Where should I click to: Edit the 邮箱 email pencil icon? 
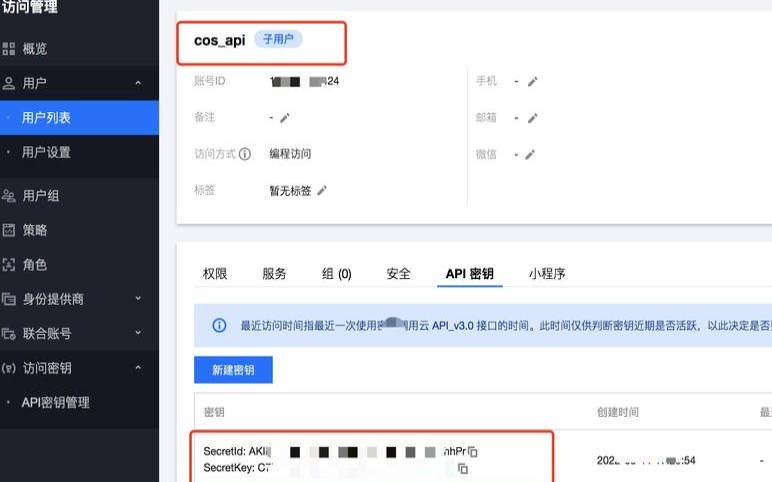click(x=532, y=118)
